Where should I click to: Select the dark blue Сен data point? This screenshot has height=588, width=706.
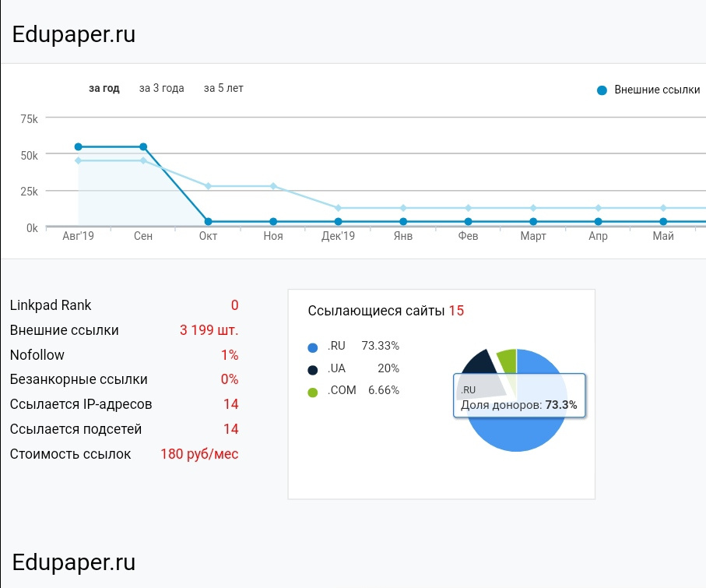point(143,147)
